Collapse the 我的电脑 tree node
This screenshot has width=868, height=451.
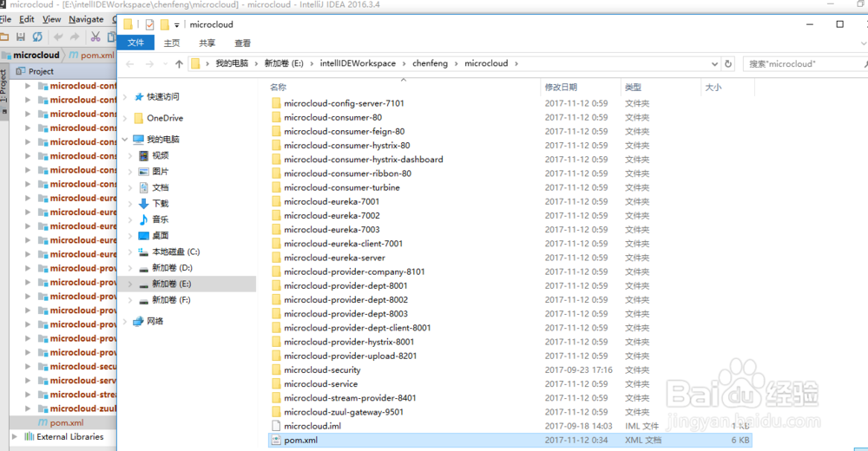coord(124,140)
